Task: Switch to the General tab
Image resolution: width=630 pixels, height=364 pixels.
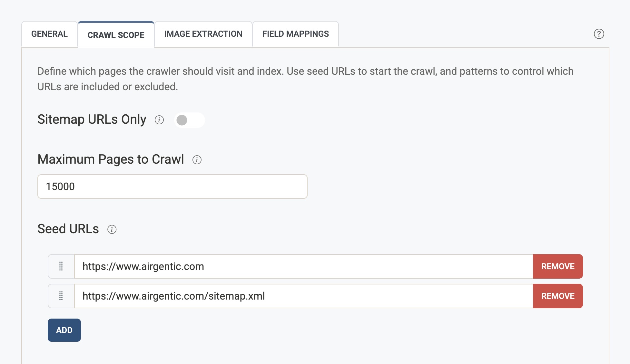Action: pos(49,34)
